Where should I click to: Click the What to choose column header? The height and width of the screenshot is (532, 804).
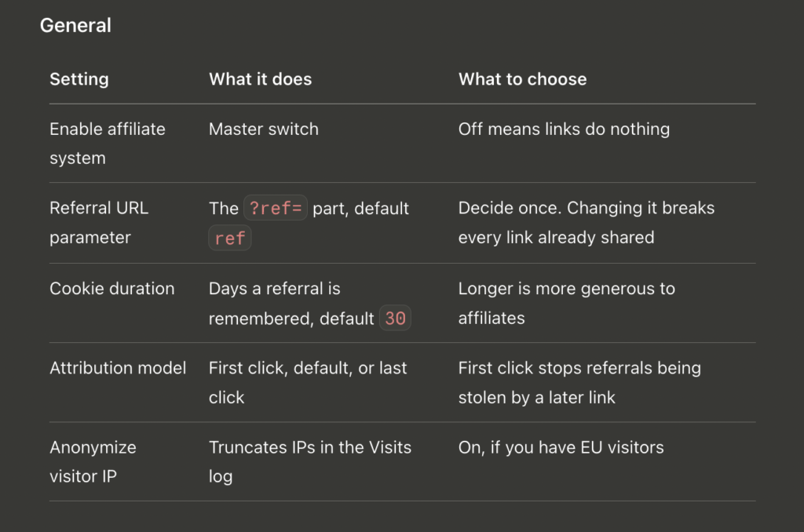tap(522, 79)
